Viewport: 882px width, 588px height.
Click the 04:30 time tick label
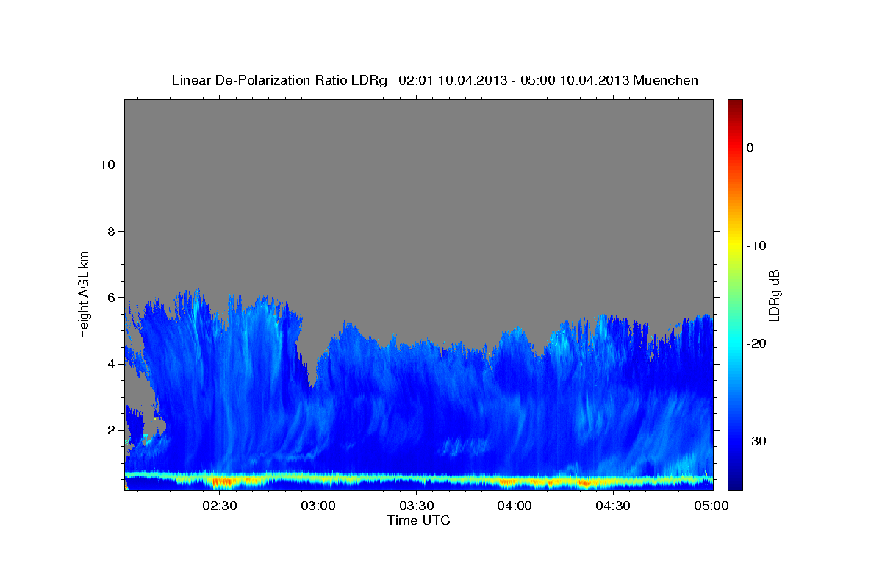coord(613,506)
